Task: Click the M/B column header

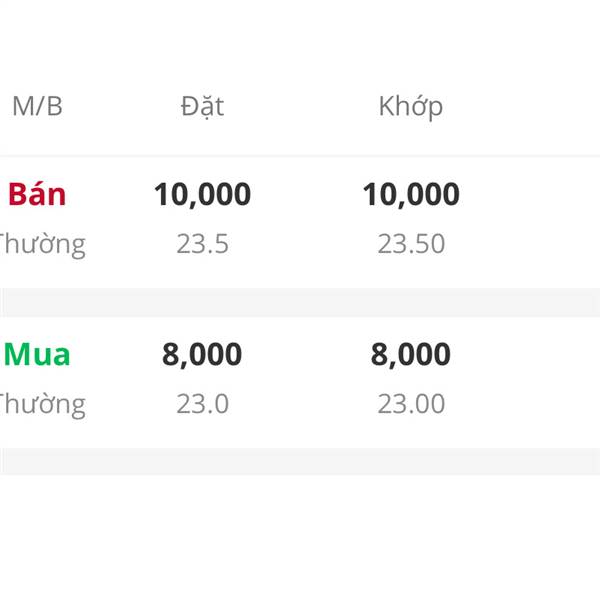Action: coord(37,106)
